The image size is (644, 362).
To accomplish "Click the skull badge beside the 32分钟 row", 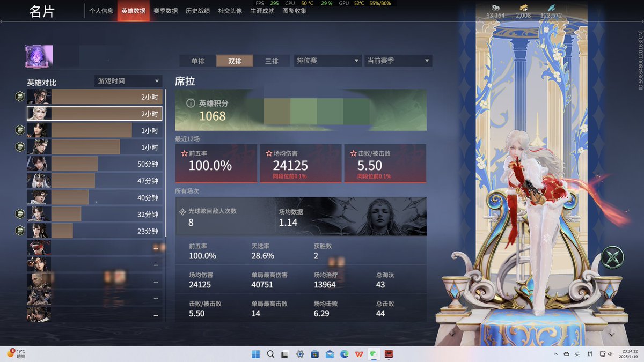I will [20, 214].
